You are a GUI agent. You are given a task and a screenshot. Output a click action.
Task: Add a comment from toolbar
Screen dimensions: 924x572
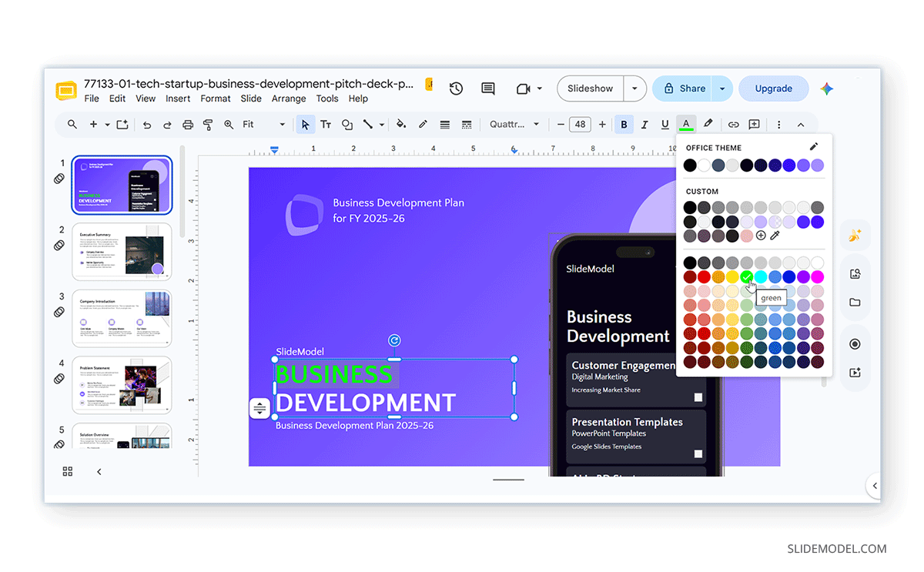[x=755, y=124]
